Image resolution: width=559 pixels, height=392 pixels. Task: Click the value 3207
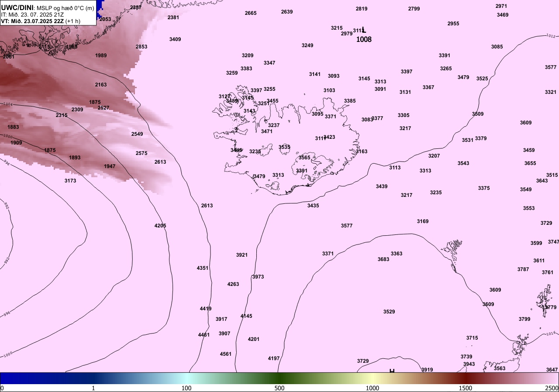434,156
